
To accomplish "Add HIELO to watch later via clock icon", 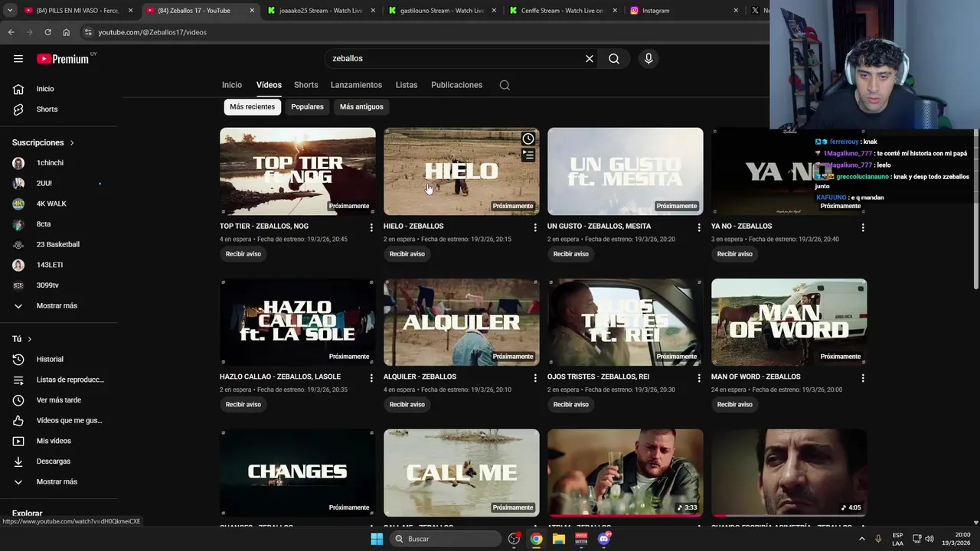I will click(528, 139).
